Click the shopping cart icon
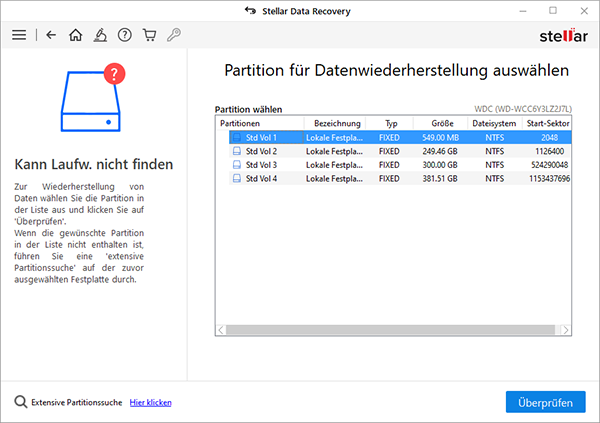The height and width of the screenshot is (423, 600). click(x=149, y=35)
